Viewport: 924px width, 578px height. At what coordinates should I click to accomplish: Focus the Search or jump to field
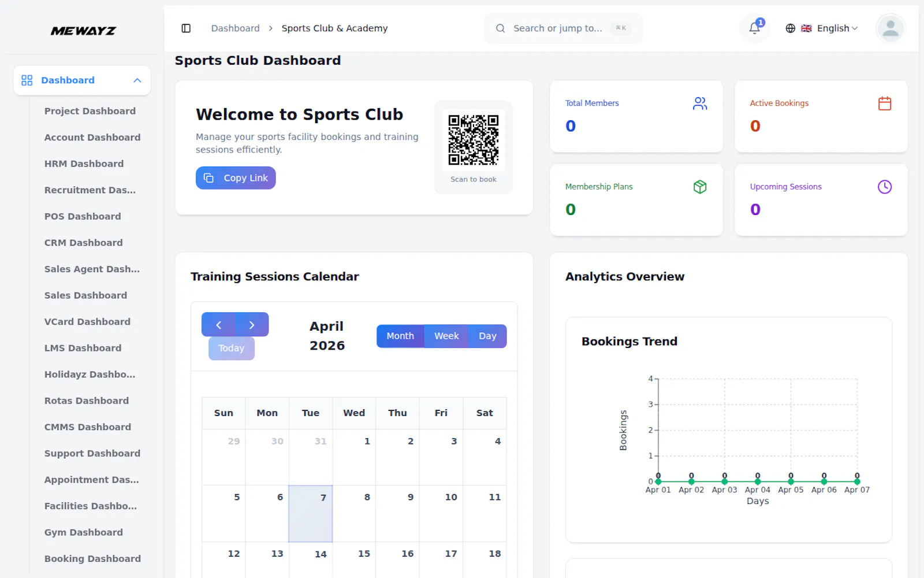point(563,28)
